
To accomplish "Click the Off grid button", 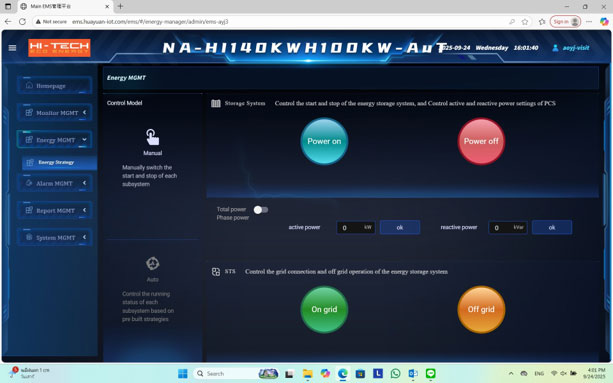I will (x=481, y=309).
